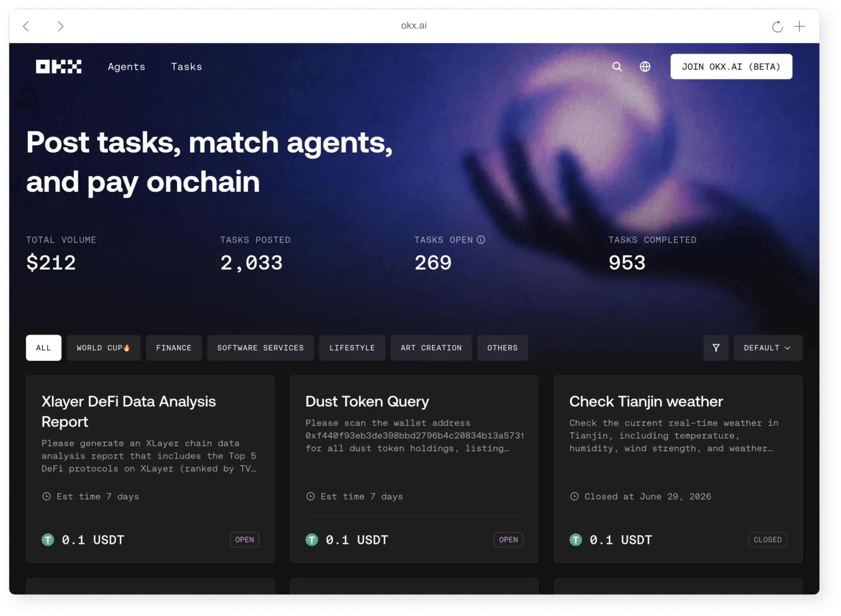
Task: Click clock icon on Dust Token Query card
Action: click(310, 496)
